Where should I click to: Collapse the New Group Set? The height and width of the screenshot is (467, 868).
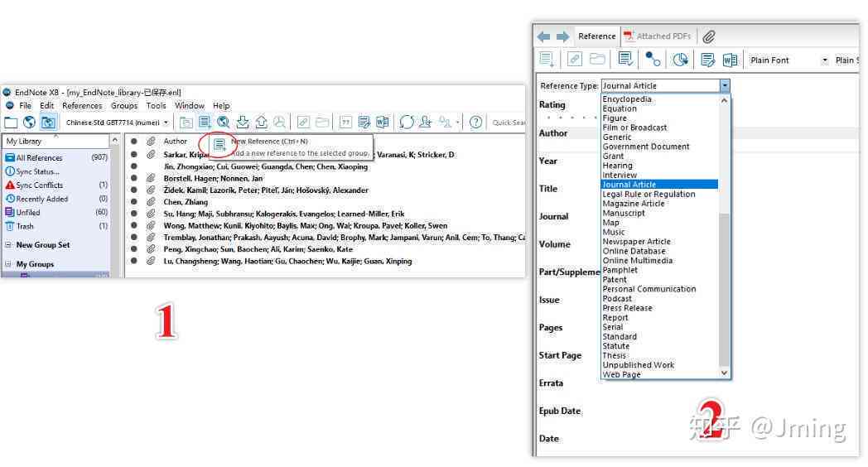(8, 244)
